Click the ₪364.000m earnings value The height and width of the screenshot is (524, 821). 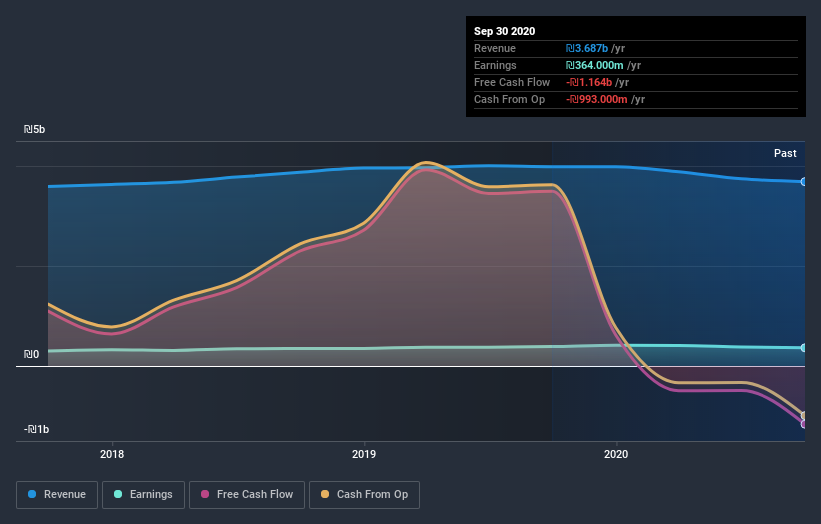pyautogui.click(x=594, y=65)
